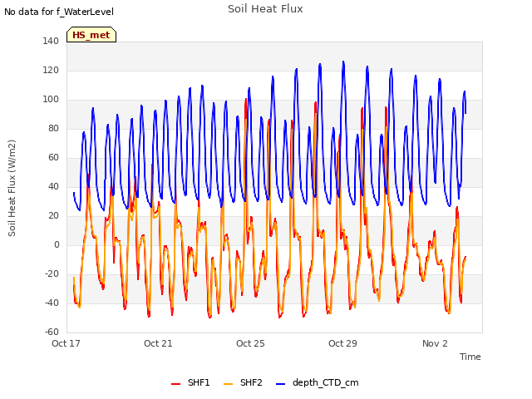Screen dimensions: 532x399
Task: Click the Time axis label
Action: (470, 357)
